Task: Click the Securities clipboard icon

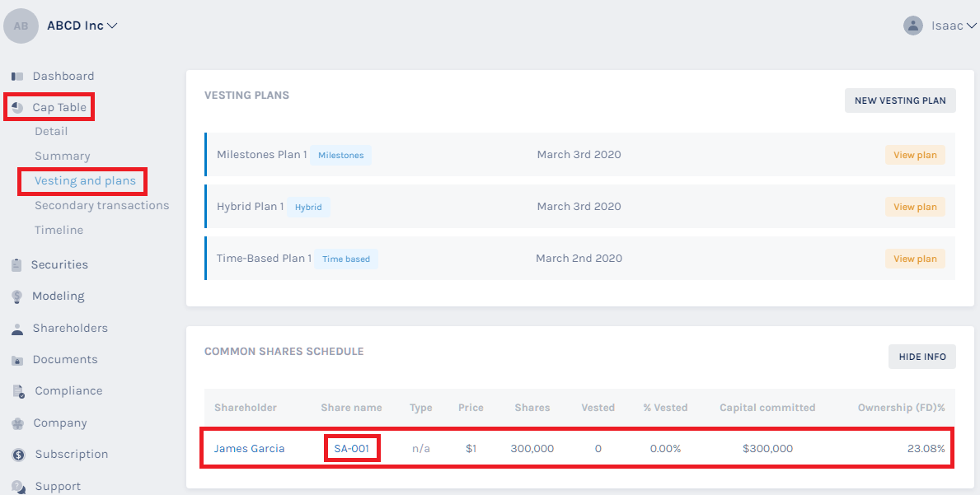Action: point(16,264)
